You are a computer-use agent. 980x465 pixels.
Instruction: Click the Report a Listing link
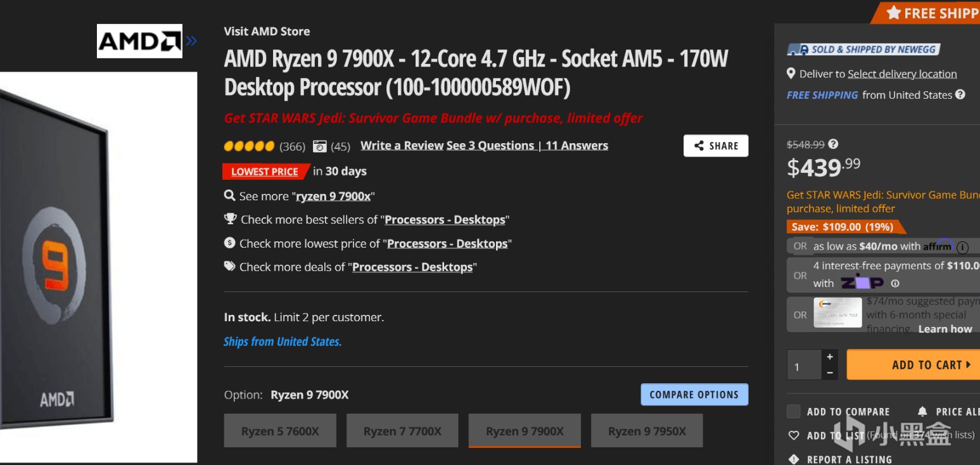pyautogui.click(x=850, y=459)
